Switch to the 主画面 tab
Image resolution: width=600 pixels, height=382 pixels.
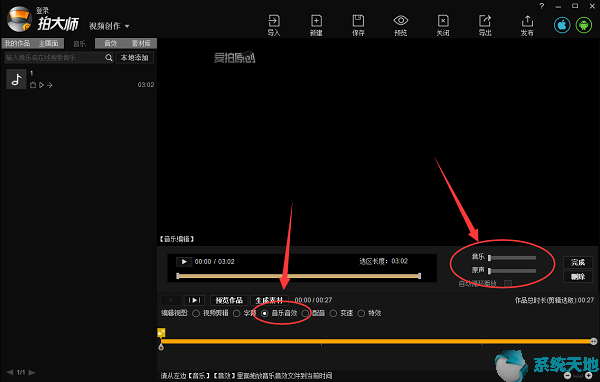(x=49, y=43)
